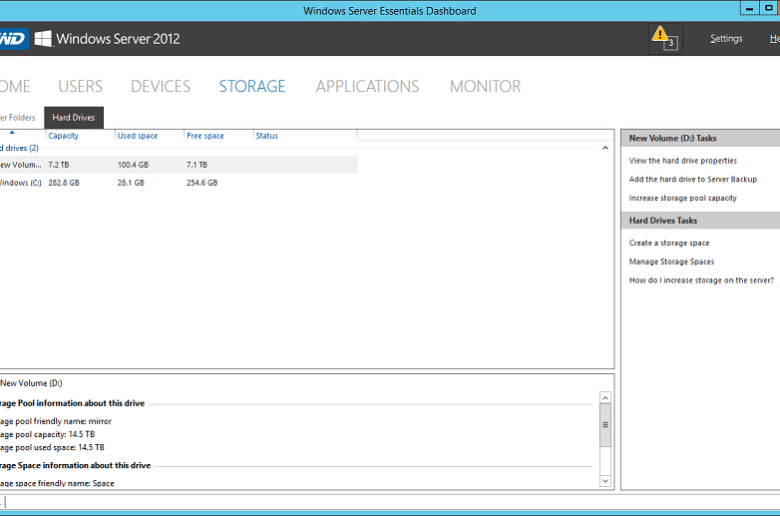Click the Hard Drives Tasks header
The width and height of the screenshot is (780, 516).
[700, 220]
